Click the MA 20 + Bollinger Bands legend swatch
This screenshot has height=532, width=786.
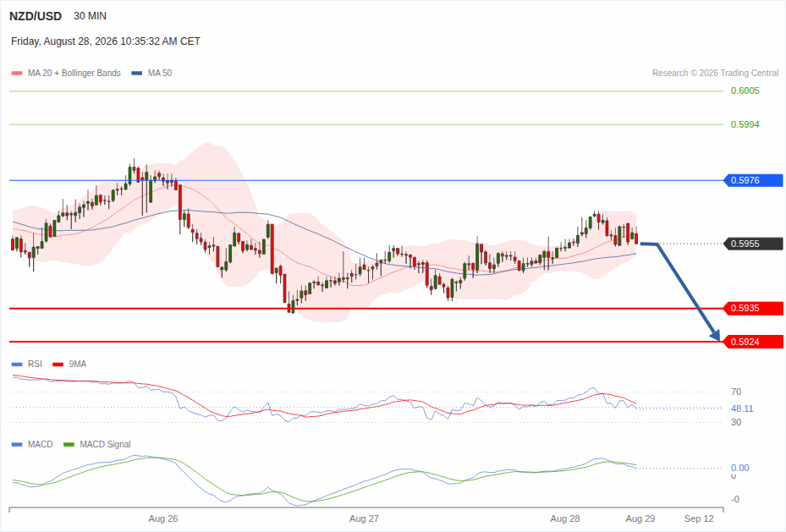pyautogui.click(x=17, y=73)
